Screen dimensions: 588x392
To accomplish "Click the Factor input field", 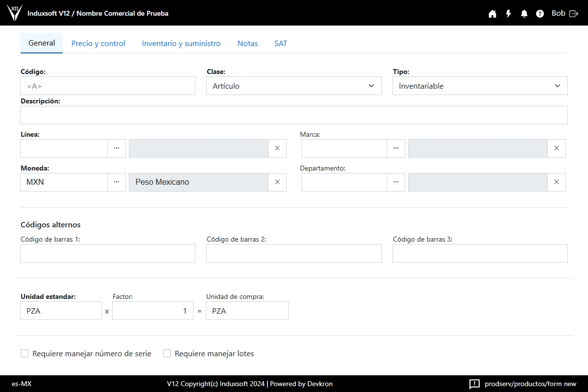I will [x=152, y=311].
